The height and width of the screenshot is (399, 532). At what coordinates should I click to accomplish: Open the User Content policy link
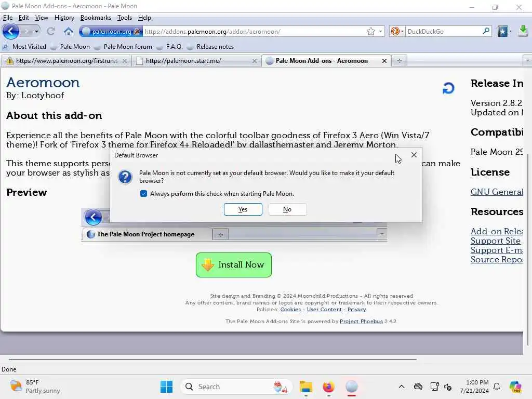pos(324,310)
